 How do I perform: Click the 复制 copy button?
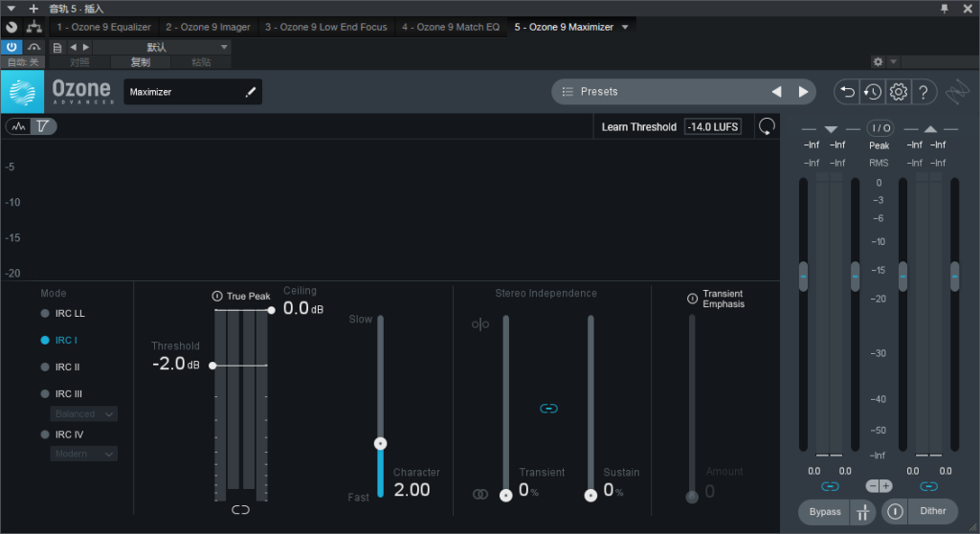[140, 62]
